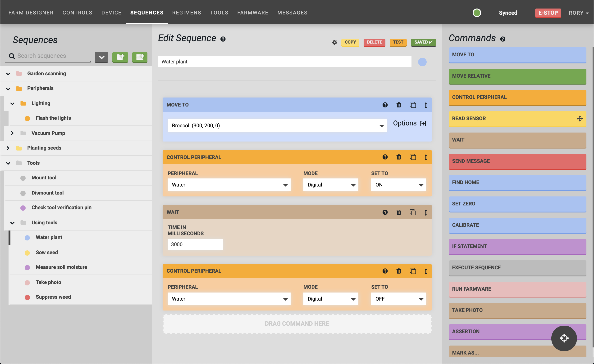This screenshot has width=594, height=364.
Task: Click move handle on the last CONTROL PERIPHERAL step
Action: [x=426, y=271]
